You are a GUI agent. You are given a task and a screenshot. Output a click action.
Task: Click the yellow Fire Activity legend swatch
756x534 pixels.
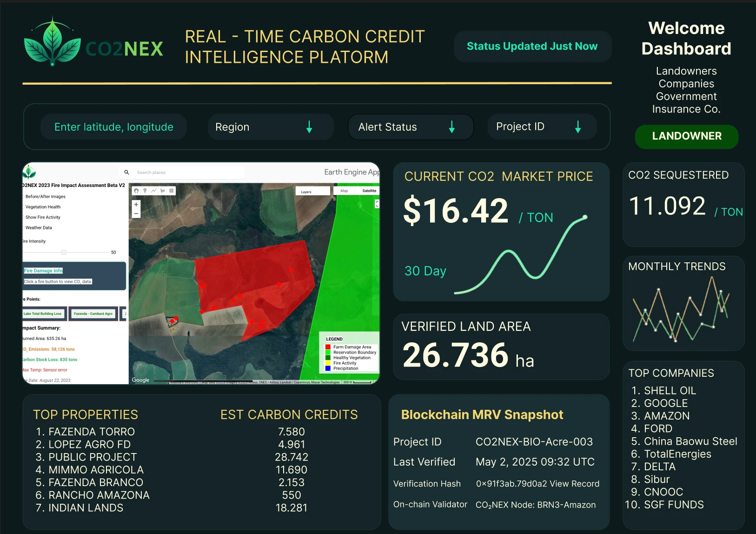click(328, 363)
